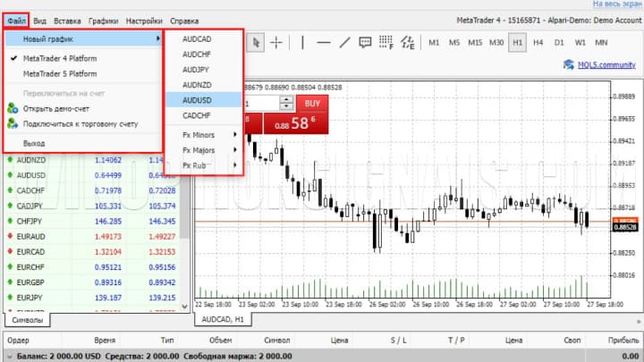Image resolution: width=644 pixels, height=362 pixels.
Task: Add a text label with the comment tool
Action: click(x=366, y=42)
